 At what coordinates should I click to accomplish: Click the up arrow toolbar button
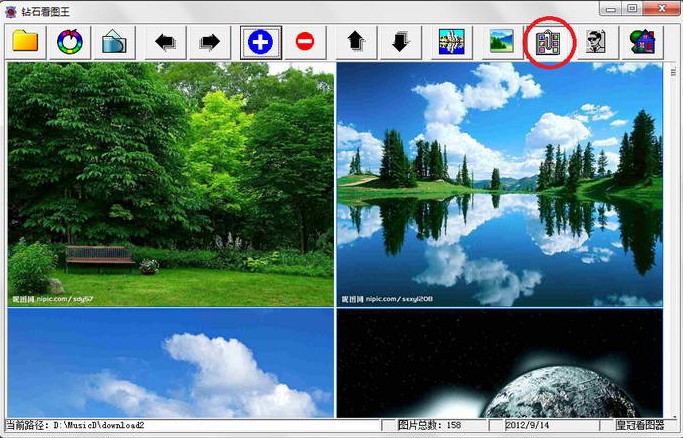(x=356, y=42)
